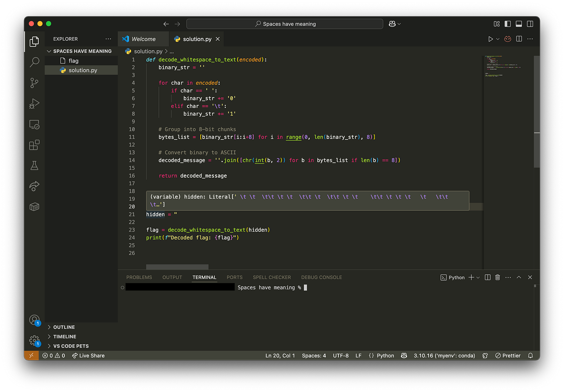Open the Customize Layout control

496,24
